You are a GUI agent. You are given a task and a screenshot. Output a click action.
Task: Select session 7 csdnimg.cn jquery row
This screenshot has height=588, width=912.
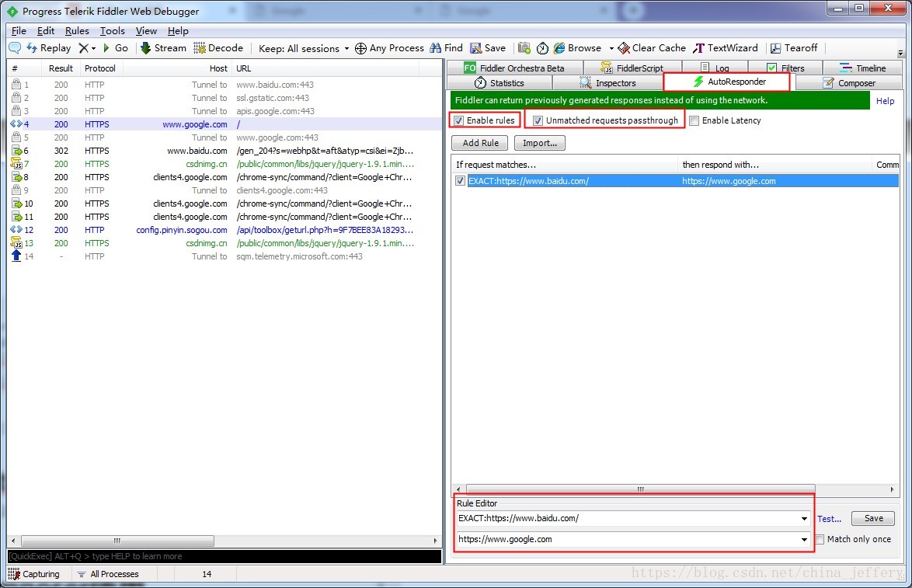pyautogui.click(x=225, y=164)
